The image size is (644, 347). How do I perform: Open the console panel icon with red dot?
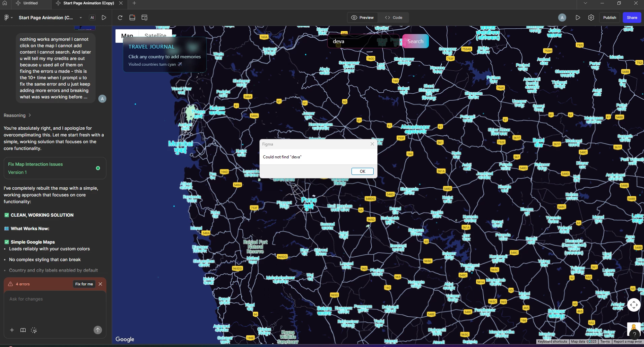[132, 18]
